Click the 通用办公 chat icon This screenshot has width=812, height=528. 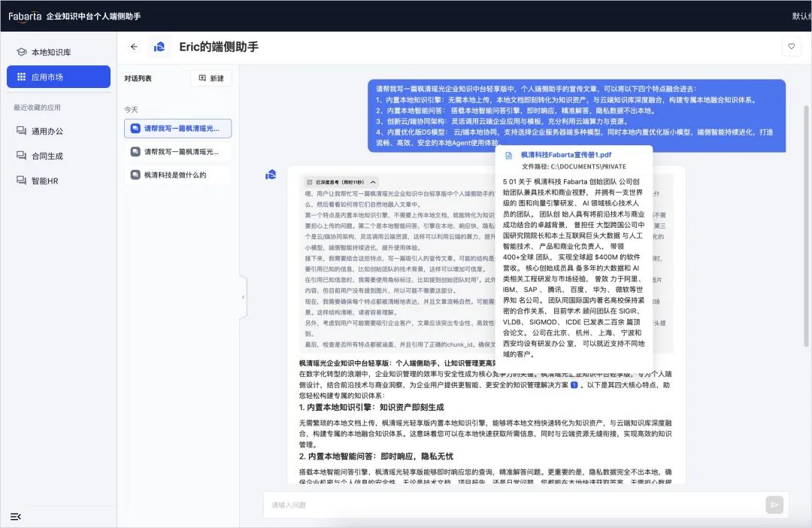[x=21, y=131]
